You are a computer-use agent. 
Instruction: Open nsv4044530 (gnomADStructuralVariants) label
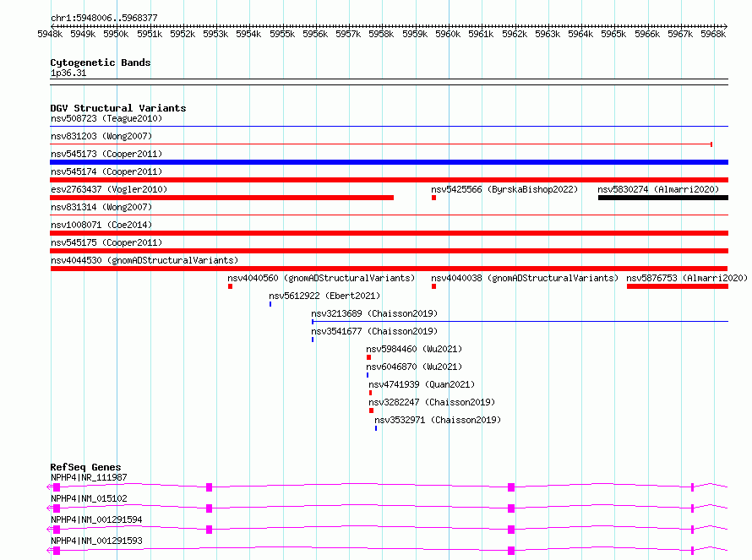pyautogui.click(x=144, y=260)
